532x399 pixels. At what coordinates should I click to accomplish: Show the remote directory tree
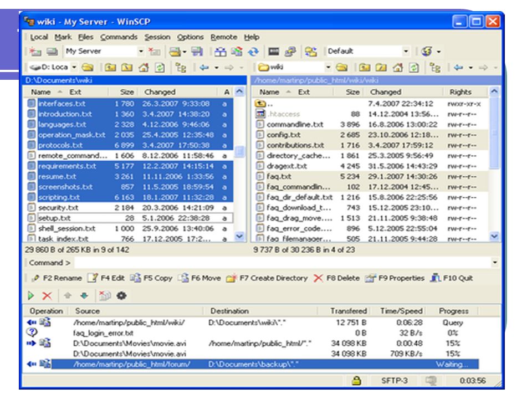point(435,68)
